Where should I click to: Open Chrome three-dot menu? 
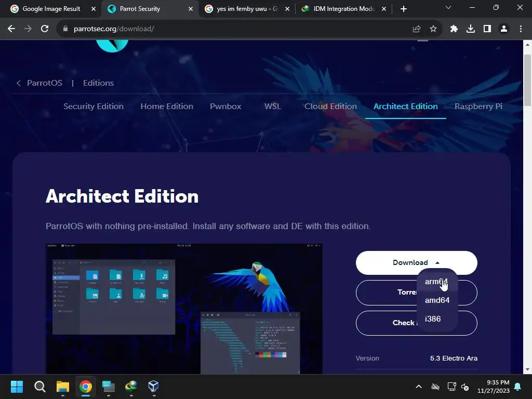[x=521, y=29]
